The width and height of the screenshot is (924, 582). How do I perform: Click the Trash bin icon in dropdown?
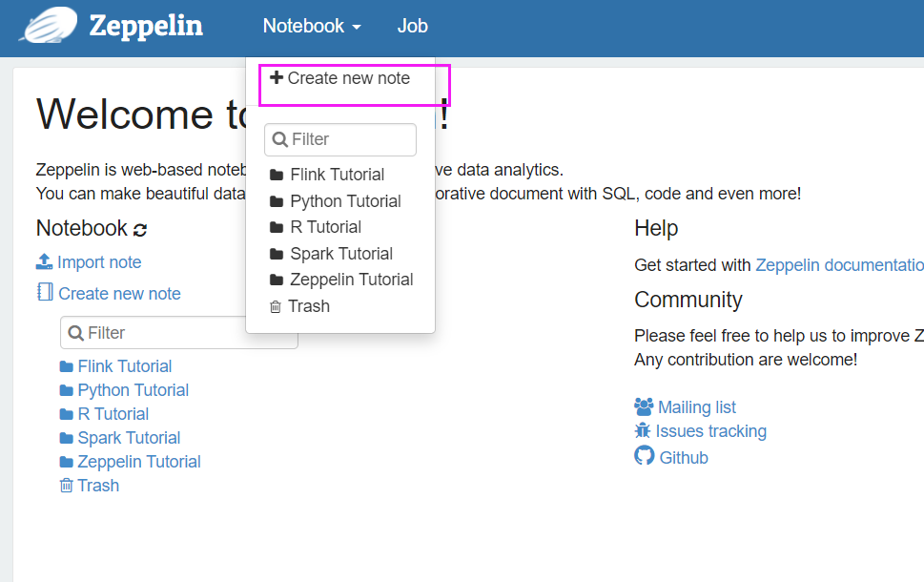pyautogui.click(x=276, y=306)
